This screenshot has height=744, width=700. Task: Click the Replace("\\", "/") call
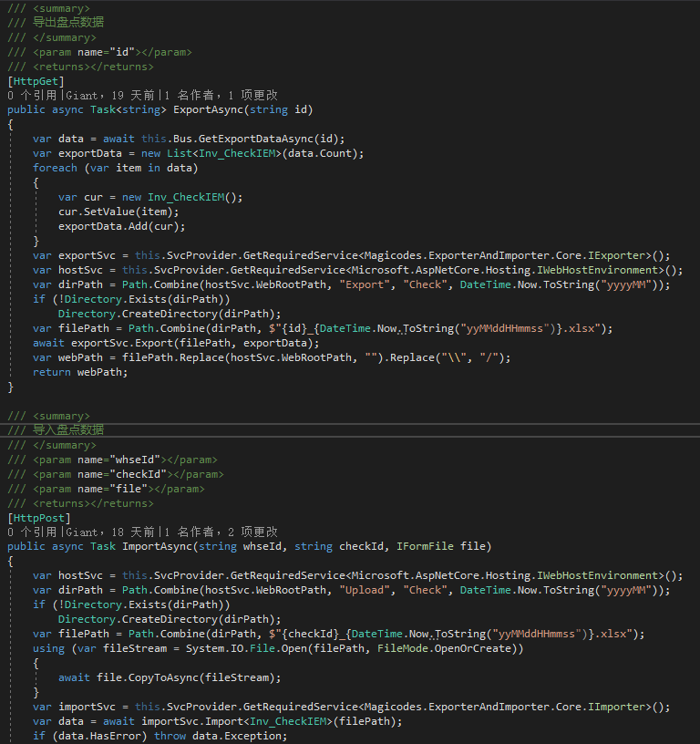pyautogui.click(x=448, y=357)
